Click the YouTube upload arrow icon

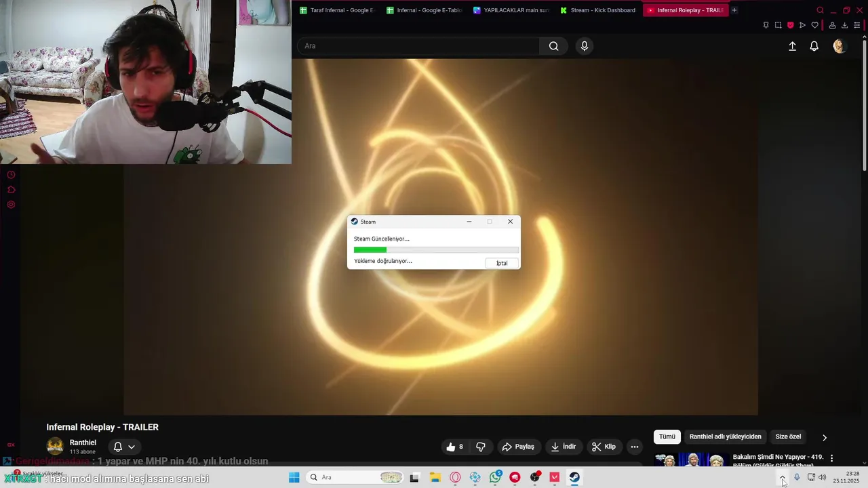pyautogui.click(x=792, y=46)
